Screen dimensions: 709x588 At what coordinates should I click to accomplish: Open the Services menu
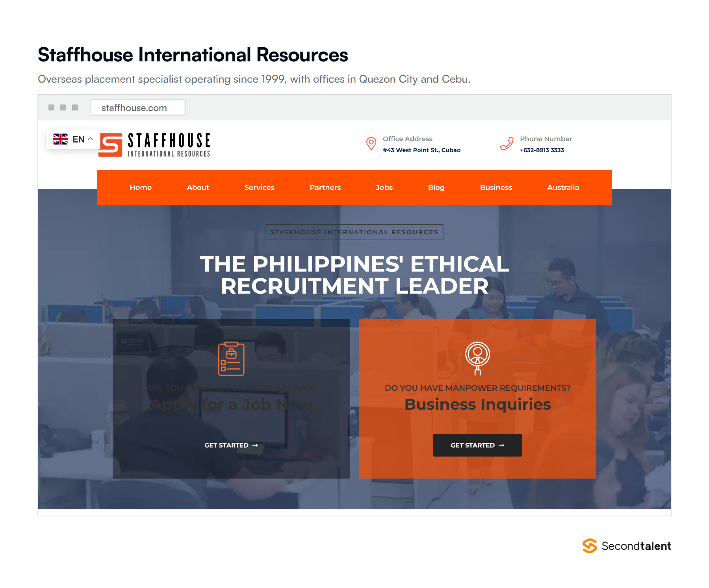pyautogui.click(x=259, y=187)
